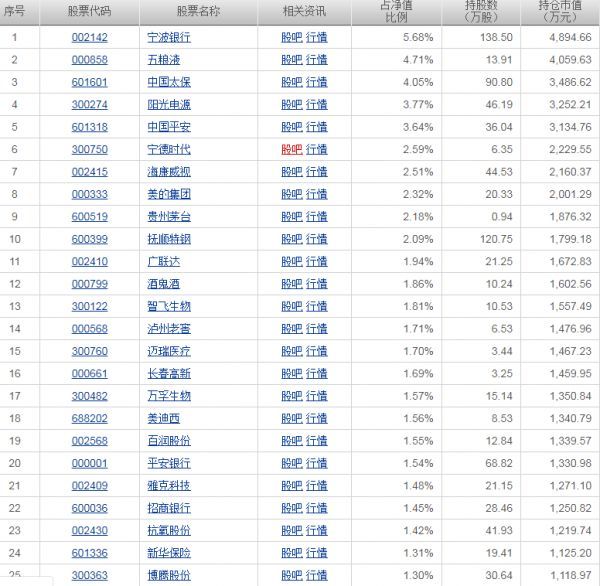Open stock name link 雅克科技
The width and height of the screenshot is (600, 586).
click(x=169, y=486)
